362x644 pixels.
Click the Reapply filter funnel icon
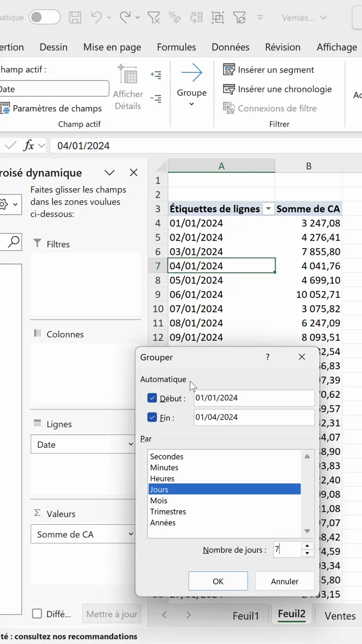240,18
